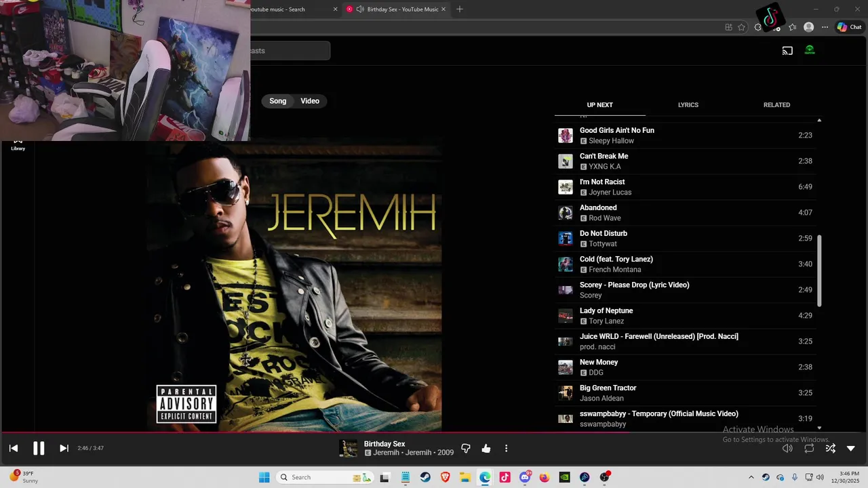Click the volume speaker icon in player bar
Image resolution: width=868 pixels, height=488 pixels.
click(787, 448)
